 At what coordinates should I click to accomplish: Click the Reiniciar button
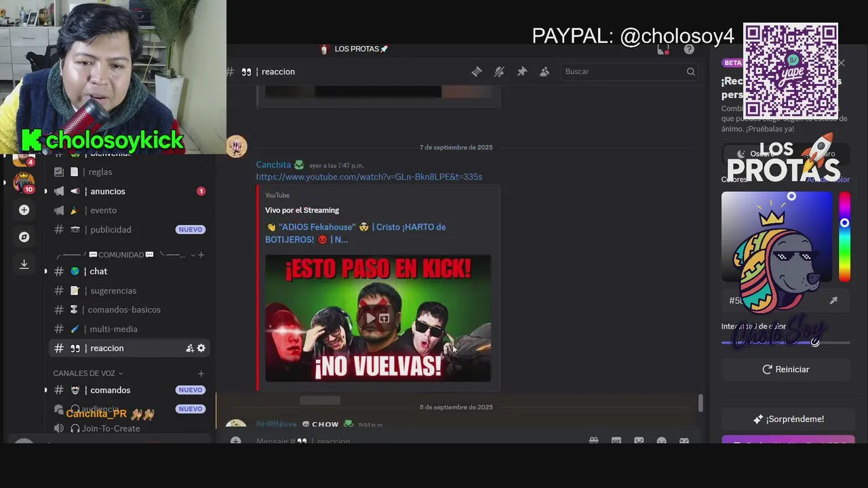(785, 369)
